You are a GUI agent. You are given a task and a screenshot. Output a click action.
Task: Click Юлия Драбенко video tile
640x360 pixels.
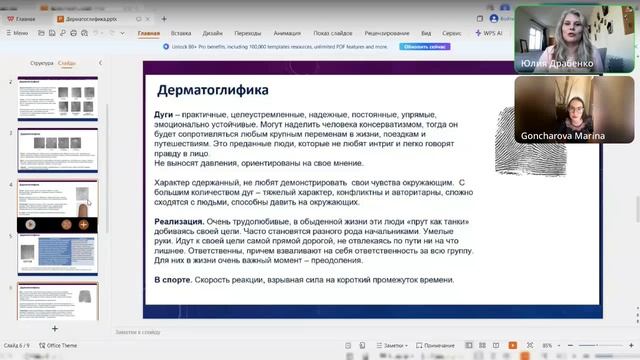[x=574, y=39]
